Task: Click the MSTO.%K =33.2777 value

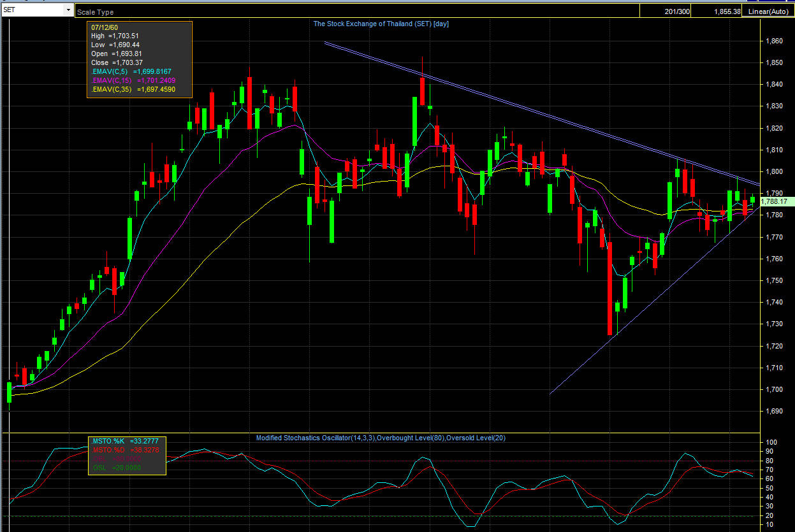Action: coord(125,441)
